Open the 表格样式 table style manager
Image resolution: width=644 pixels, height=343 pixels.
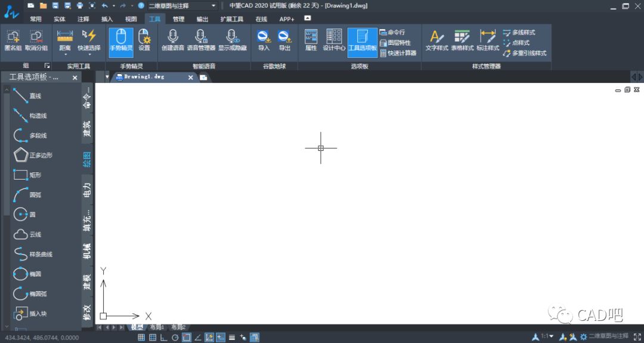point(462,40)
